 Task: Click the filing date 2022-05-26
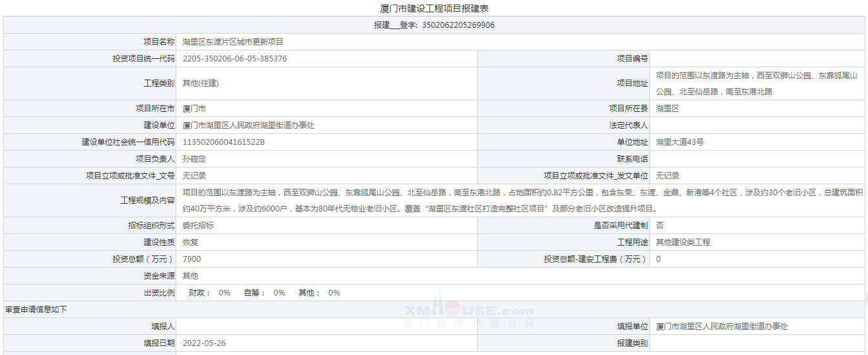[204, 343]
